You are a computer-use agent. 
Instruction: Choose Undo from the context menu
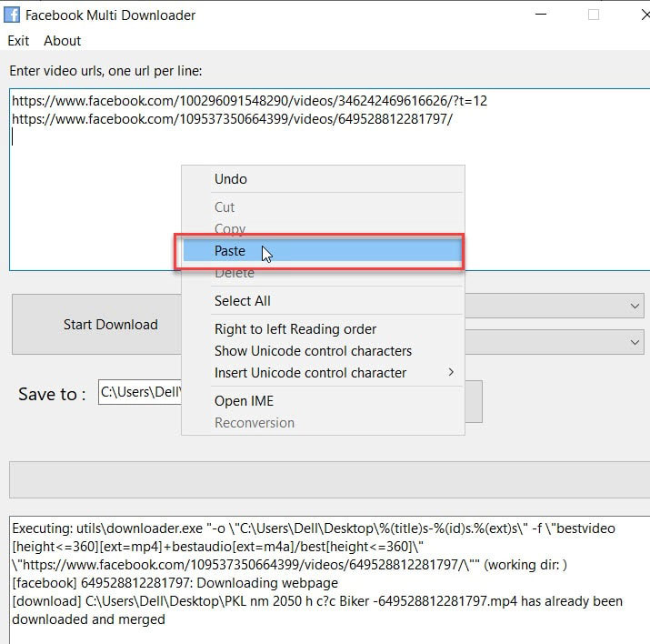323,179
